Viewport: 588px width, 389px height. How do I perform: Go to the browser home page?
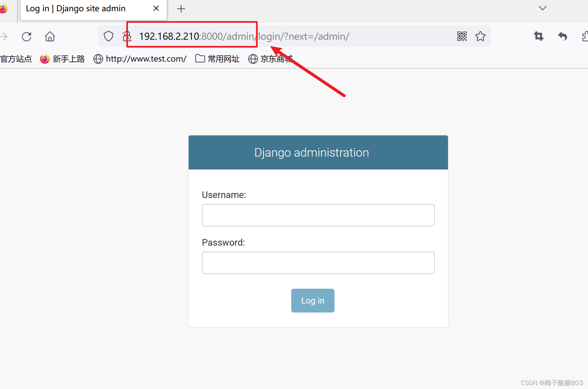(x=50, y=36)
